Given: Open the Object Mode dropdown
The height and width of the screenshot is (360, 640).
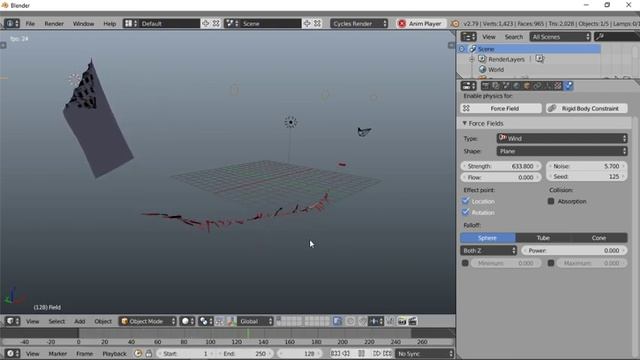Looking at the screenshot, I should (148, 321).
